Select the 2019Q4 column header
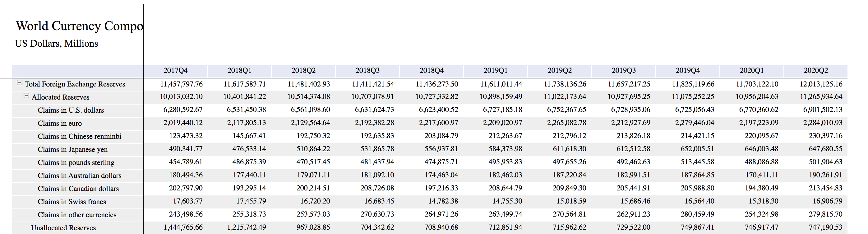 (688, 71)
